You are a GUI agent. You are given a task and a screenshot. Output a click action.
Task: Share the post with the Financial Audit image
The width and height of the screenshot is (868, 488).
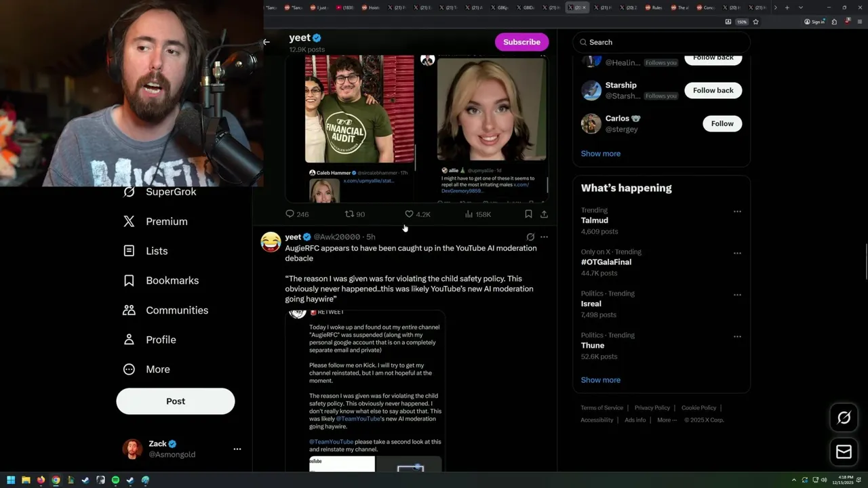pyautogui.click(x=544, y=214)
